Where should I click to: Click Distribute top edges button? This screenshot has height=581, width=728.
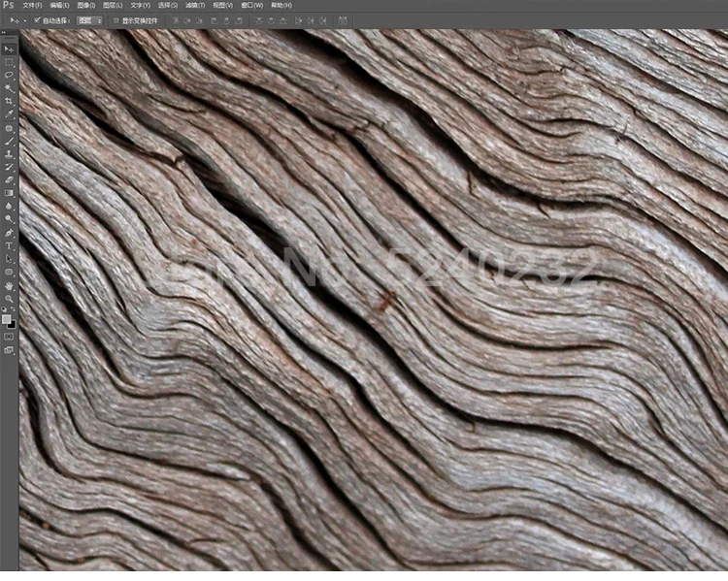pyautogui.click(x=259, y=21)
